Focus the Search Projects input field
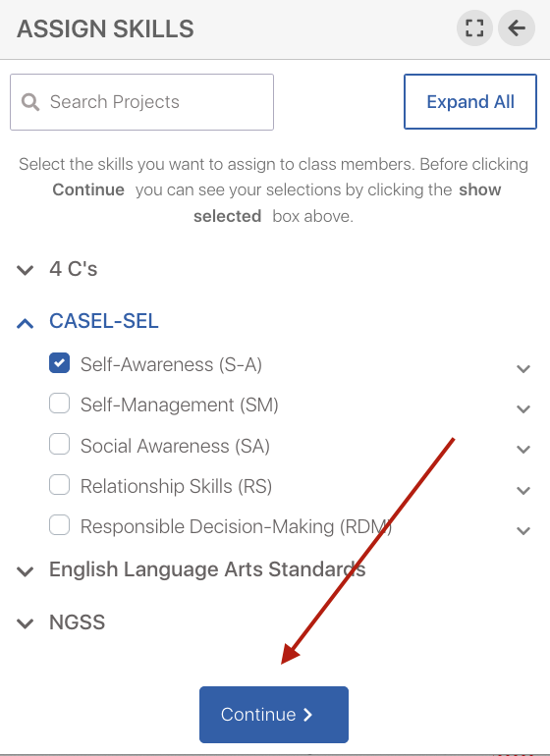 (141, 102)
